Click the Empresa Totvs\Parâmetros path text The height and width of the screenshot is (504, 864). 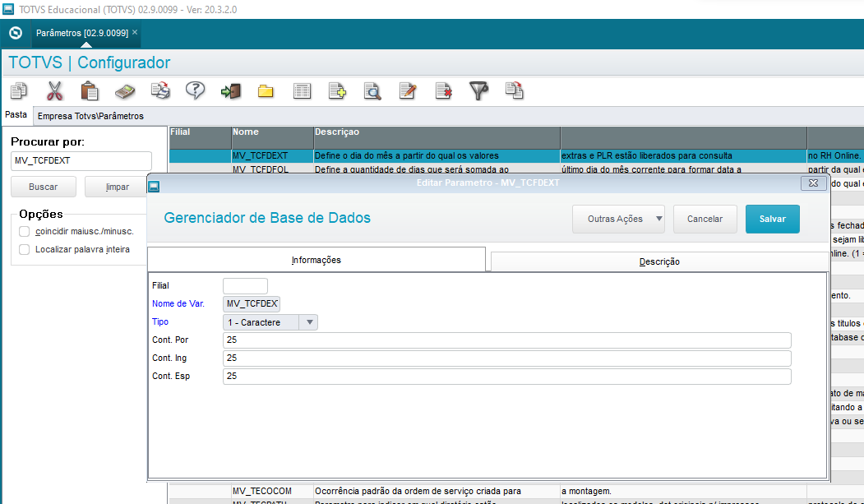[90, 116]
